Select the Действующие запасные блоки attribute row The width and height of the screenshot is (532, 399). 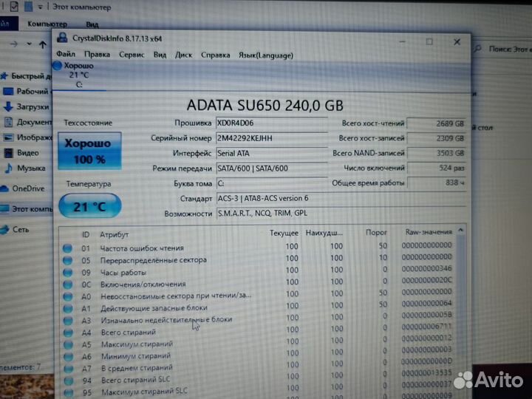(x=258, y=307)
